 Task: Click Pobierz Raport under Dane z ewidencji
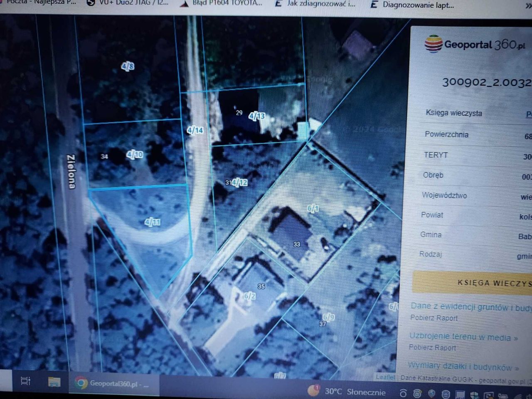click(x=434, y=318)
